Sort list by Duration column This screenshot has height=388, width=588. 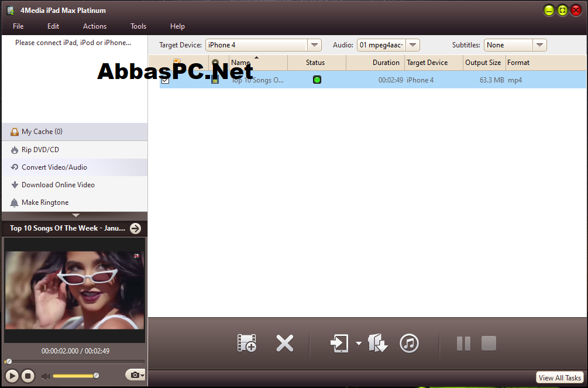375,63
